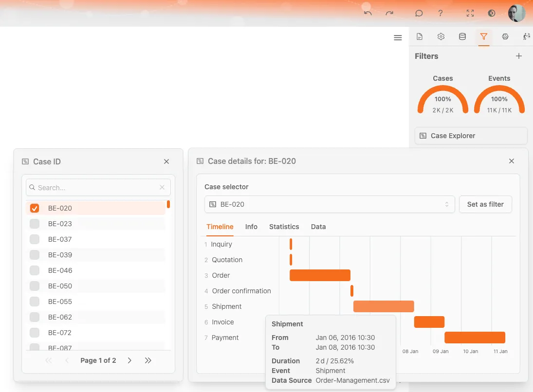The width and height of the screenshot is (533, 392).
Task: Open the help question mark icon
Action: [441, 13]
